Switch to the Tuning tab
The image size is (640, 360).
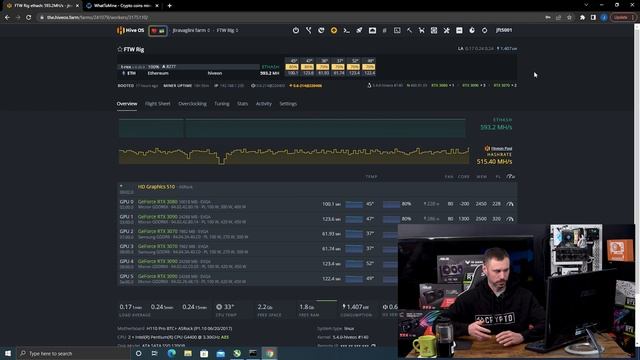coord(222,104)
